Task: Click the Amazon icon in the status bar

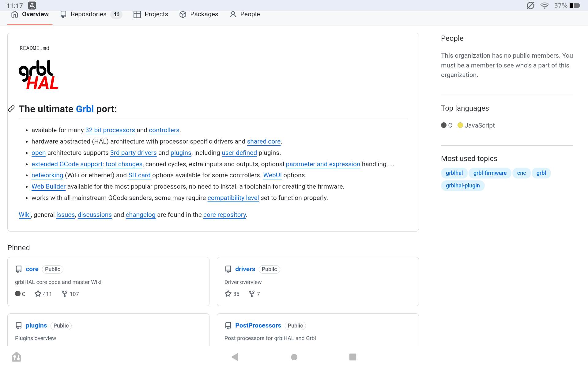Action: pyautogui.click(x=32, y=5)
